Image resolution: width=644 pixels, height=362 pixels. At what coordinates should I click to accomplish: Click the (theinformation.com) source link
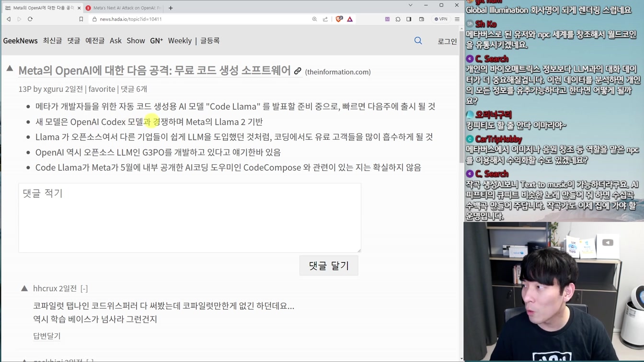tap(338, 72)
